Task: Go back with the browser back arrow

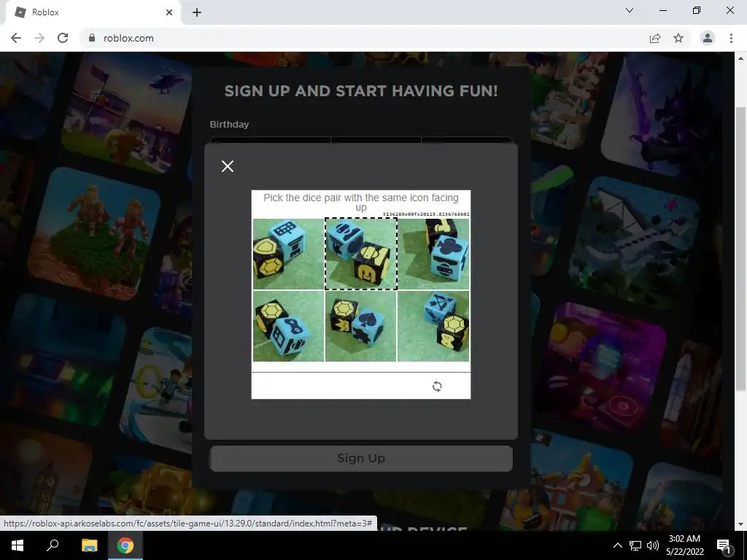Action: click(16, 38)
